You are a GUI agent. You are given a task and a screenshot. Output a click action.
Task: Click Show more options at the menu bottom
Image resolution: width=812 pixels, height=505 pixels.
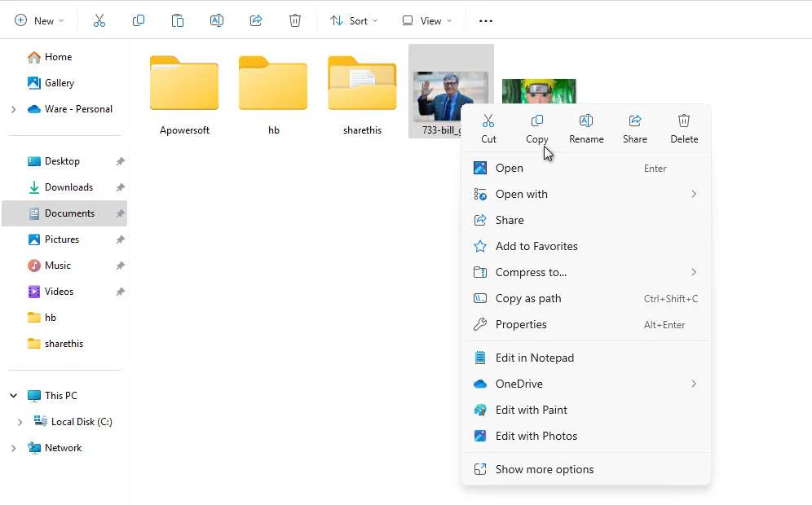pyautogui.click(x=545, y=468)
